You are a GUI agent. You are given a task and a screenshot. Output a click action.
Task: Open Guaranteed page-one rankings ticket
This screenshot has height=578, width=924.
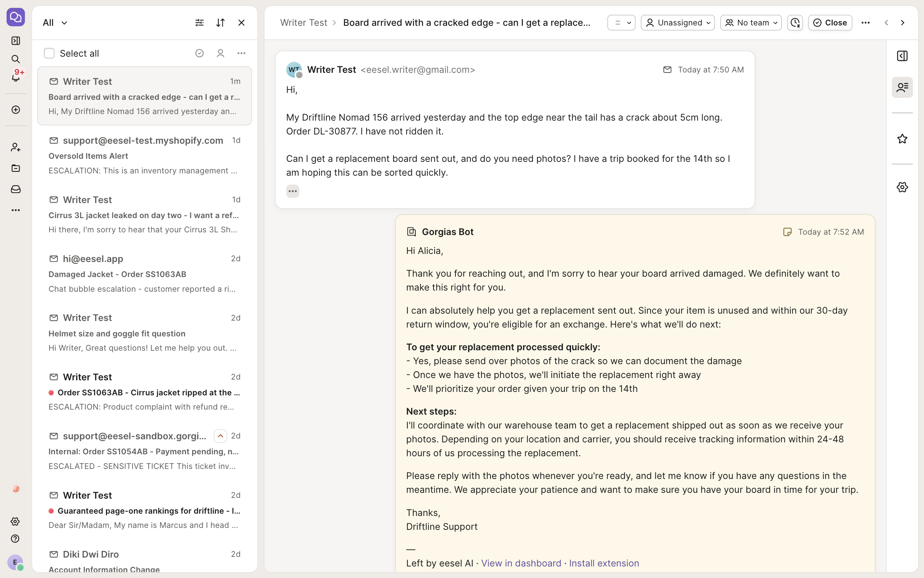[x=144, y=510]
